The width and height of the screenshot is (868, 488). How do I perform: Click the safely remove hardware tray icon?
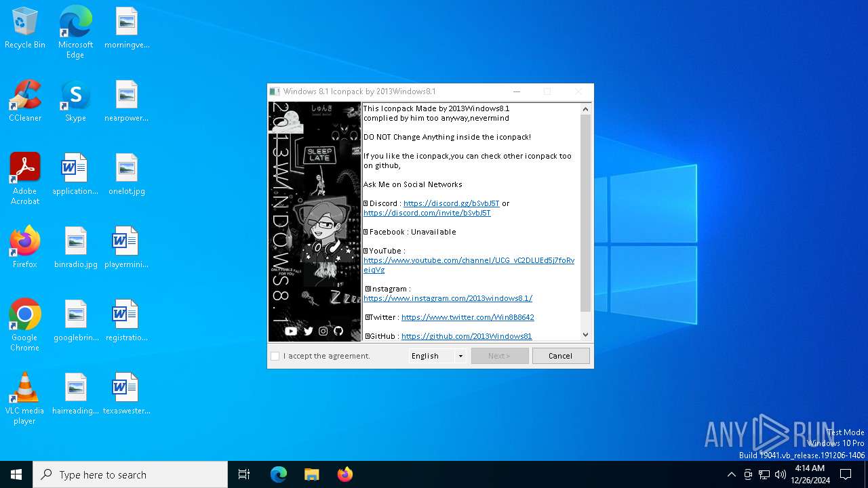pyautogui.click(x=748, y=474)
